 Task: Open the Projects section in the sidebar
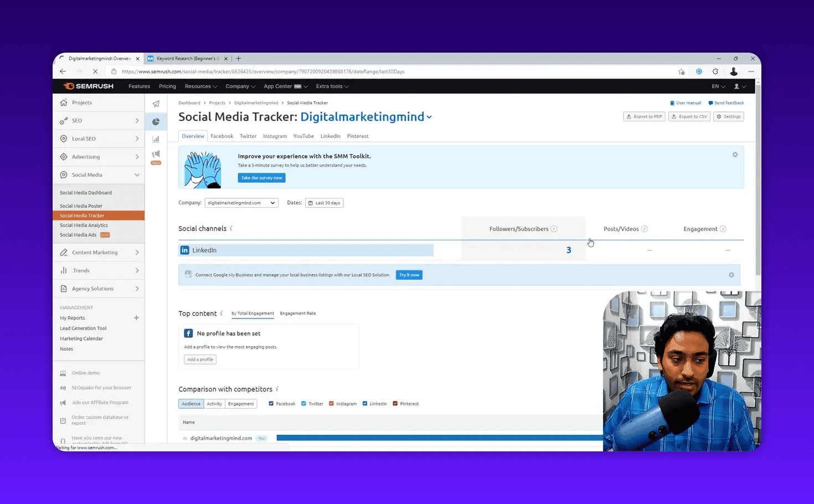tap(81, 102)
